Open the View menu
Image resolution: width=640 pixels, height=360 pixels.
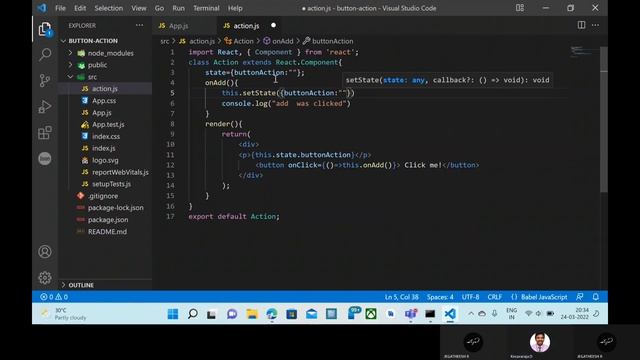(139, 8)
